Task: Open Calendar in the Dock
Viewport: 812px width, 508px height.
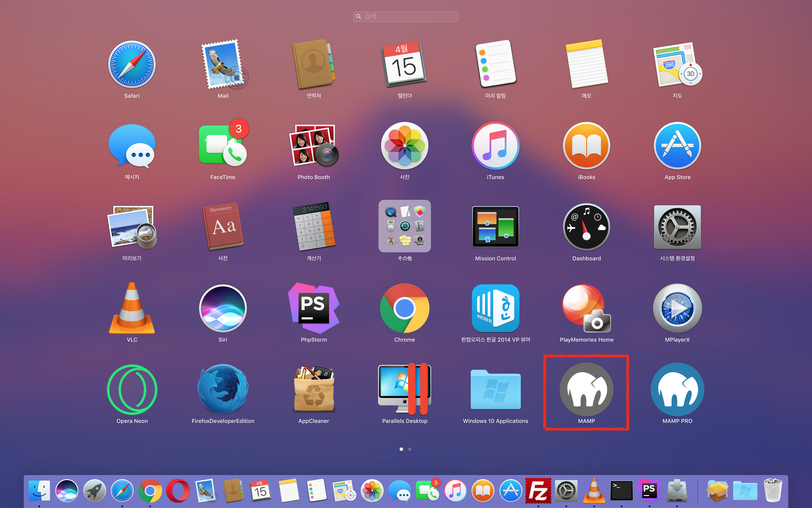Action: pyautogui.click(x=261, y=490)
